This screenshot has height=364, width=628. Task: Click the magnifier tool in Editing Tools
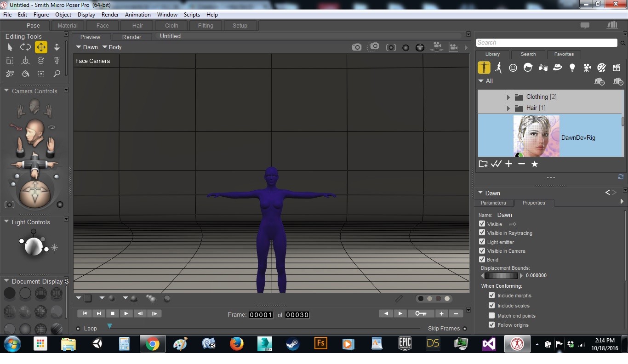57,74
